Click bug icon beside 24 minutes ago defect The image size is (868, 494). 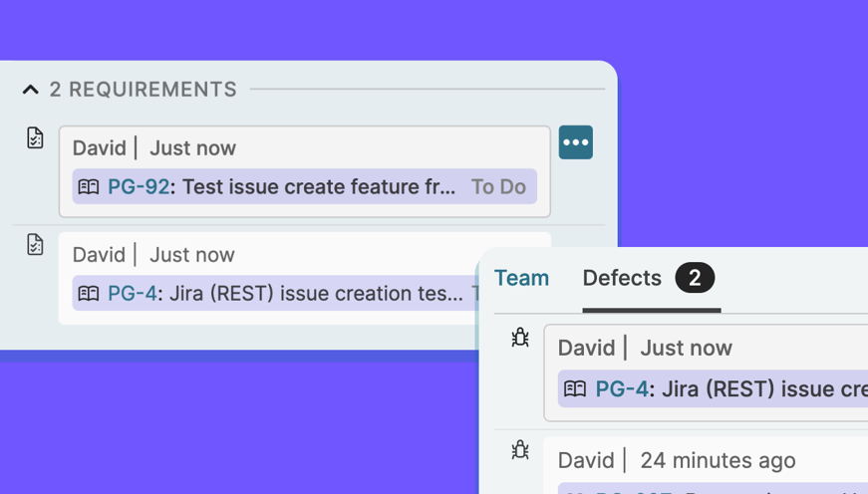click(520, 450)
